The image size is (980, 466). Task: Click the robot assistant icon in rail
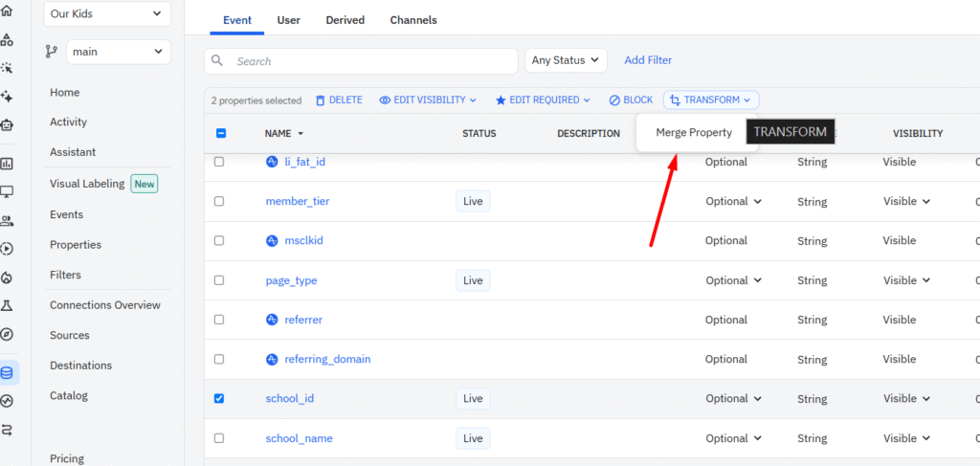coord(8,124)
